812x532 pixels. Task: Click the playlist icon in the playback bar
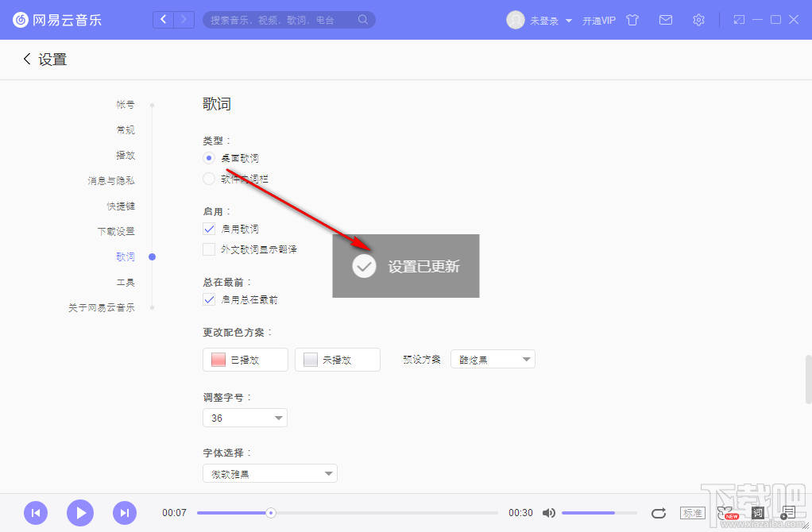coord(788,512)
